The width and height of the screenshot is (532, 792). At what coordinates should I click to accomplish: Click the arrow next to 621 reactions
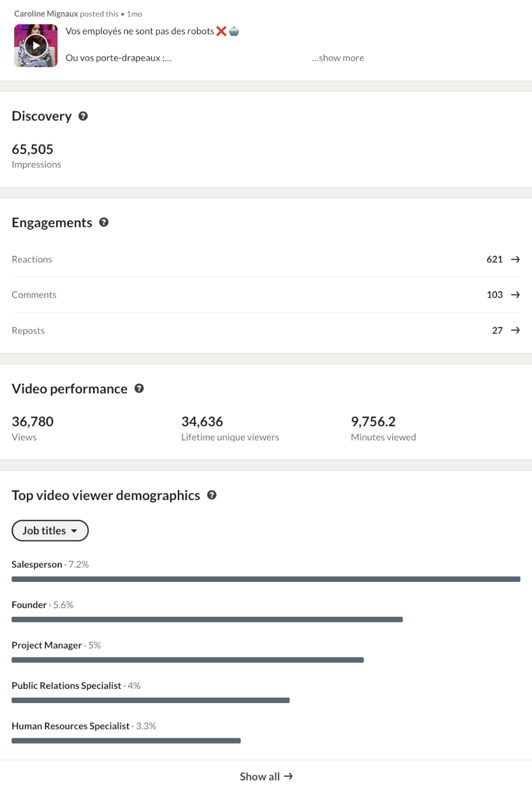516,259
